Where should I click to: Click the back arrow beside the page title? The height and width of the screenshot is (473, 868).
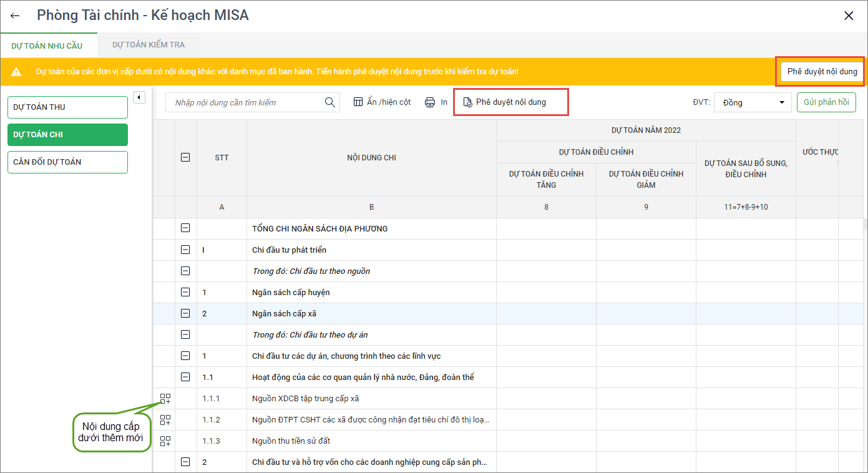tap(15, 16)
